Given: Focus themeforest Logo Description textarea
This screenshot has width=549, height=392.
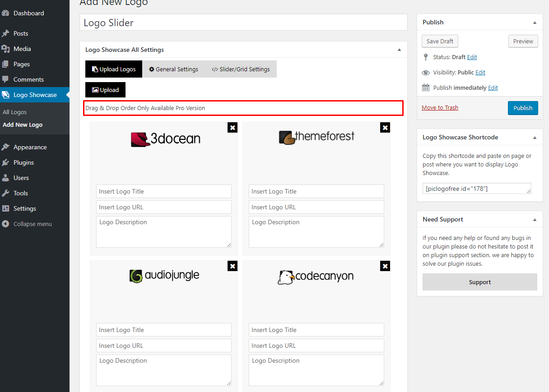Looking at the screenshot, I should tap(316, 232).
